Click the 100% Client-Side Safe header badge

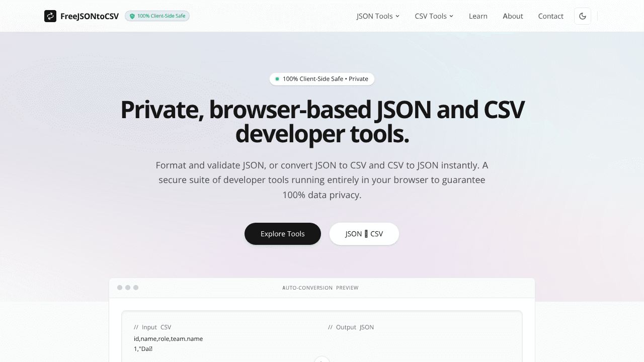coord(157,16)
